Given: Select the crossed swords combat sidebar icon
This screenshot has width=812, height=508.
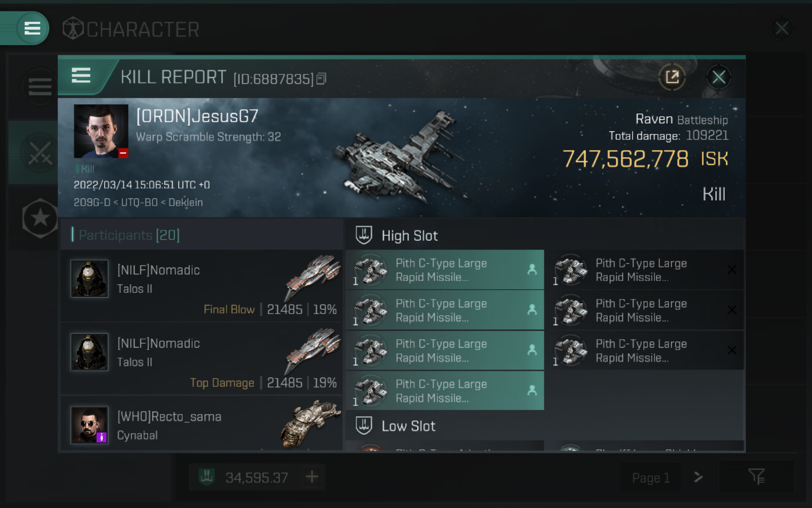Looking at the screenshot, I should pyautogui.click(x=40, y=152).
